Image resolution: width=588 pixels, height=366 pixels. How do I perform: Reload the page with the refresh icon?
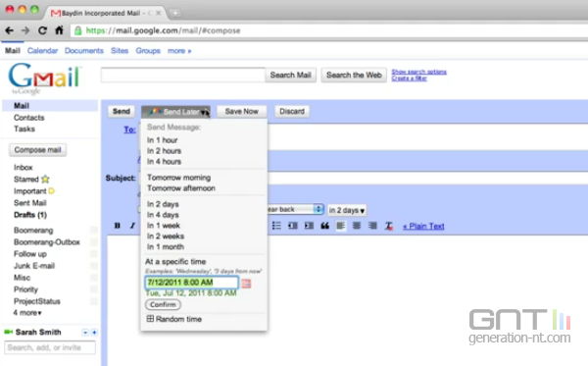42,30
